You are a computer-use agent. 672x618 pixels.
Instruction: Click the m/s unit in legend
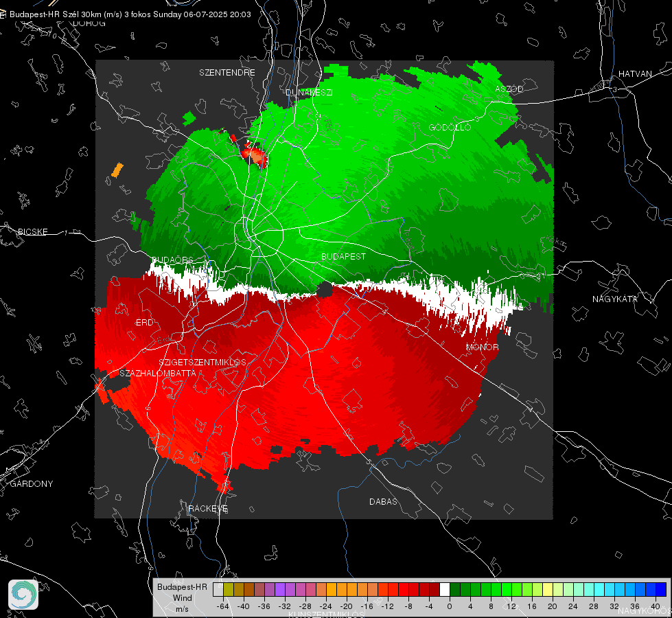[x=182, y=608]
